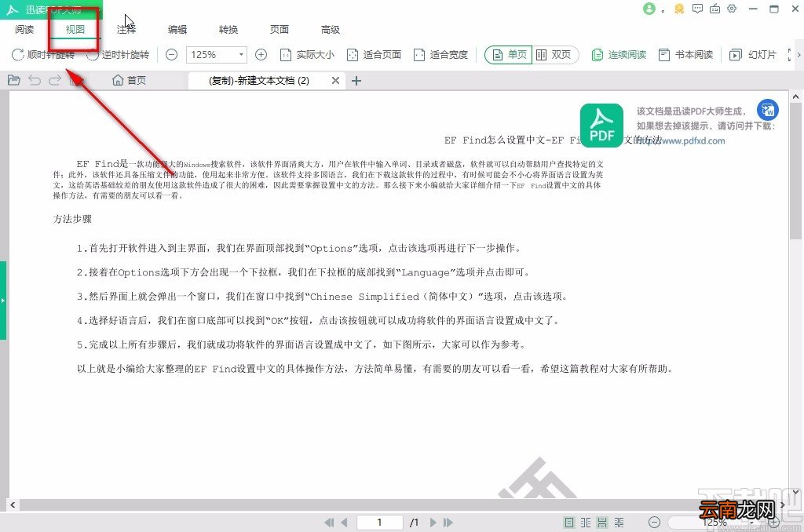The width and height of the screenshot is (804, 532).
Task: Click the blue convert-to-Word floating icon
Action: [x=768, y=110]
